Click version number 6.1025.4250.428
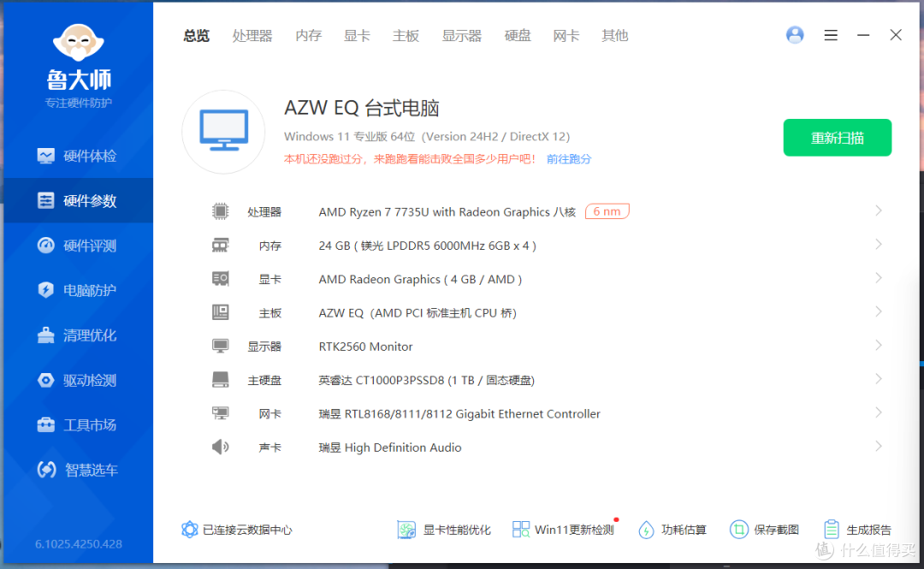This screenshot has height=569, width=924. click(x=79, y=543)
